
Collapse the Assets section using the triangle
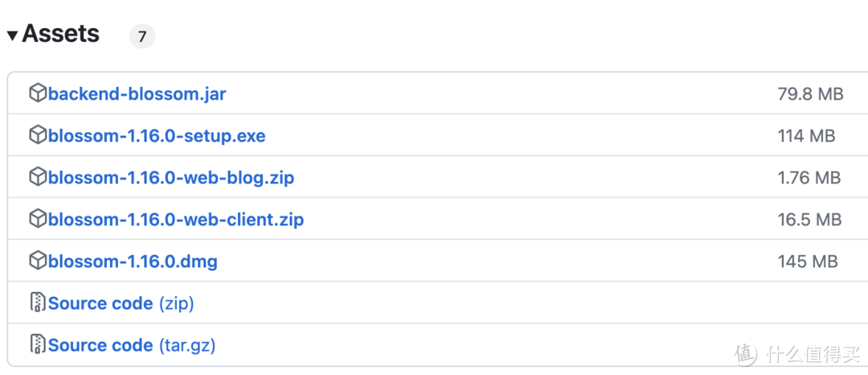12,35
